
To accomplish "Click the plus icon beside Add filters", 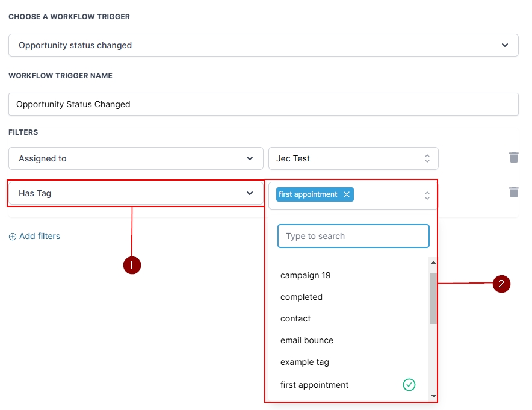I will pos(13,237).
